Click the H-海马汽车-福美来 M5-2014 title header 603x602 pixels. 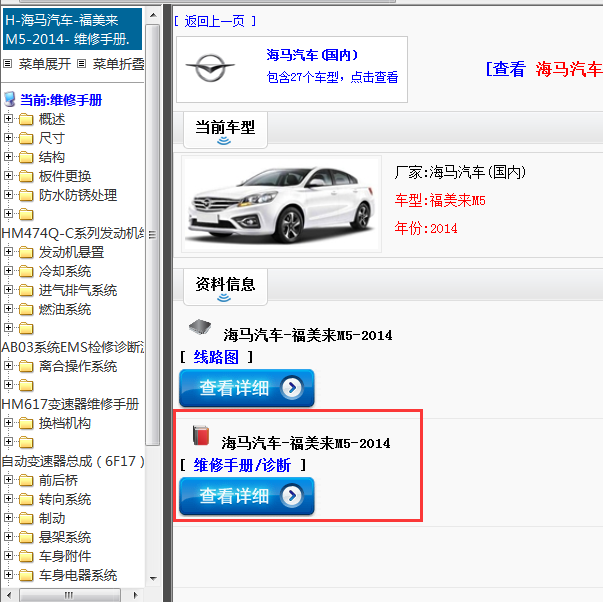click(72, 29)
